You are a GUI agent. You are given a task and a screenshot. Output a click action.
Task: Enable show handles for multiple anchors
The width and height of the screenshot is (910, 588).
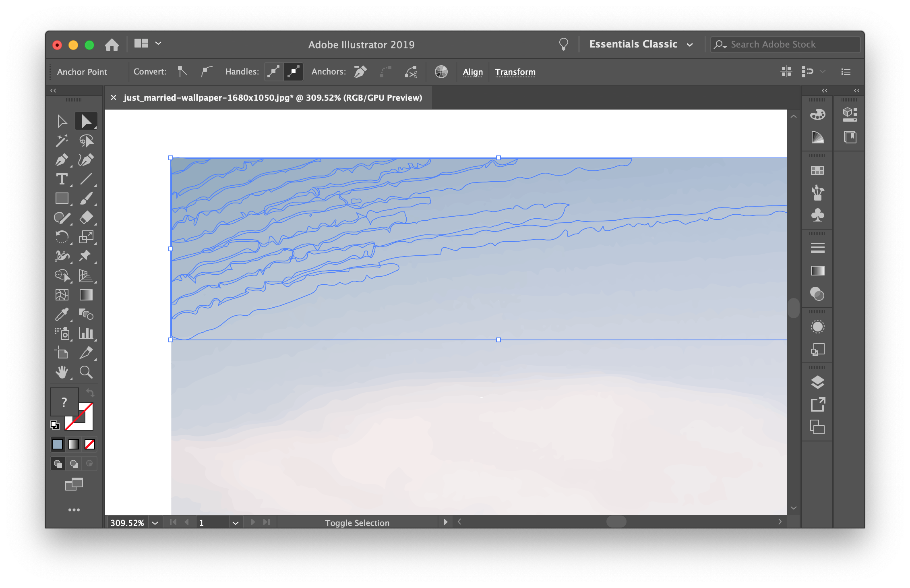[274, 72]
